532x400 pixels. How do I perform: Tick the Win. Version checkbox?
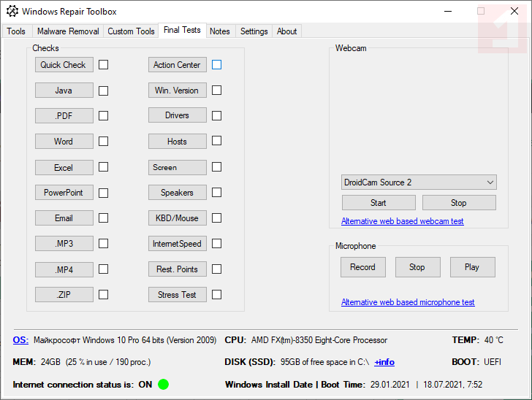(x=217, y=91)
